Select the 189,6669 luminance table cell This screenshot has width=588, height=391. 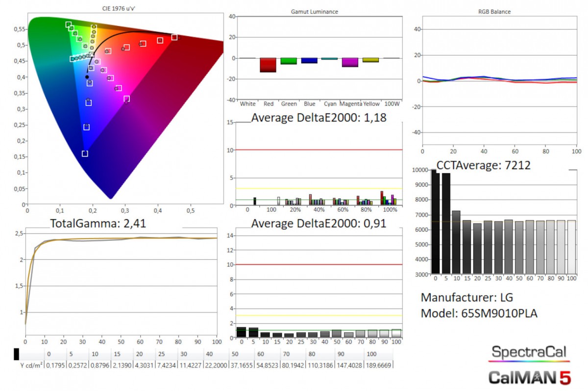378,365
